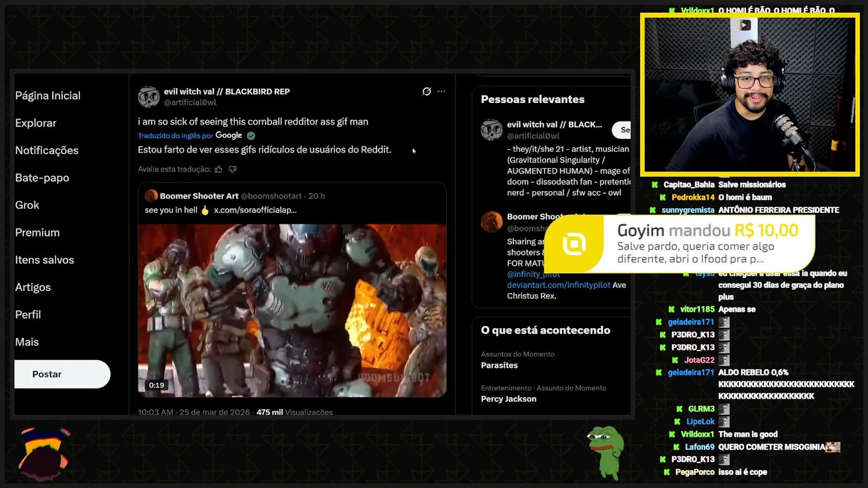Click Vrildoxx1 'The man is good' message
The image size is (868, 488).
[x=748, y=434]
